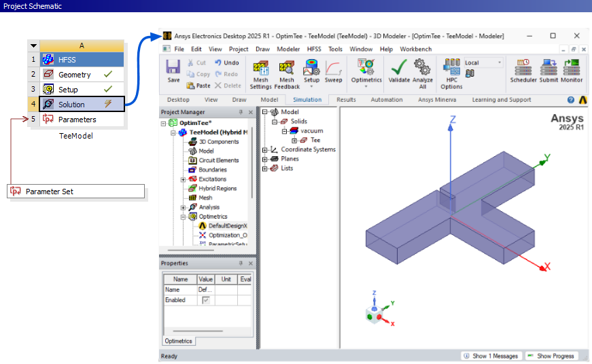Close the Project Manager panel
592x364 pixels.
(x=251, y=112)
